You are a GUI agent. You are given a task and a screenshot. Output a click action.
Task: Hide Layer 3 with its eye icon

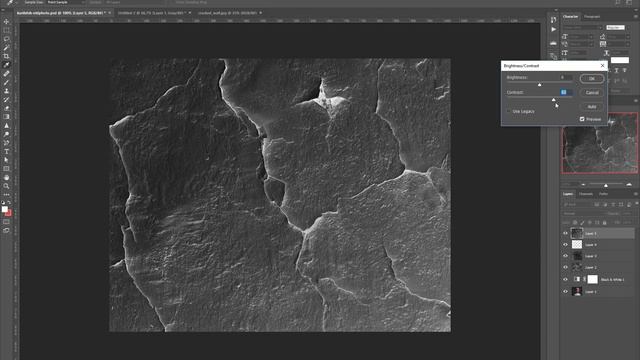point(565,256)
